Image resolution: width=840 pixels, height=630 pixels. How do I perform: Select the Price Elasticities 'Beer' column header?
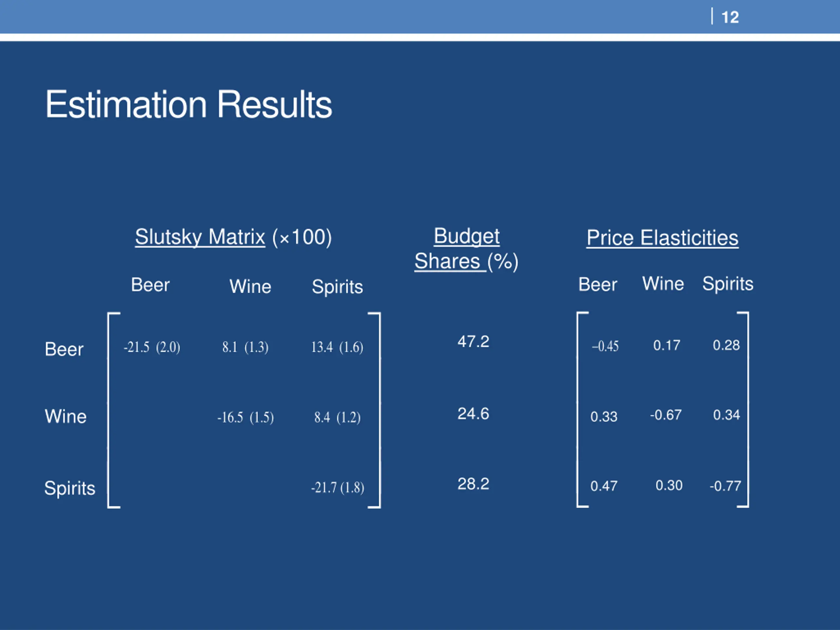pos(598,284)
